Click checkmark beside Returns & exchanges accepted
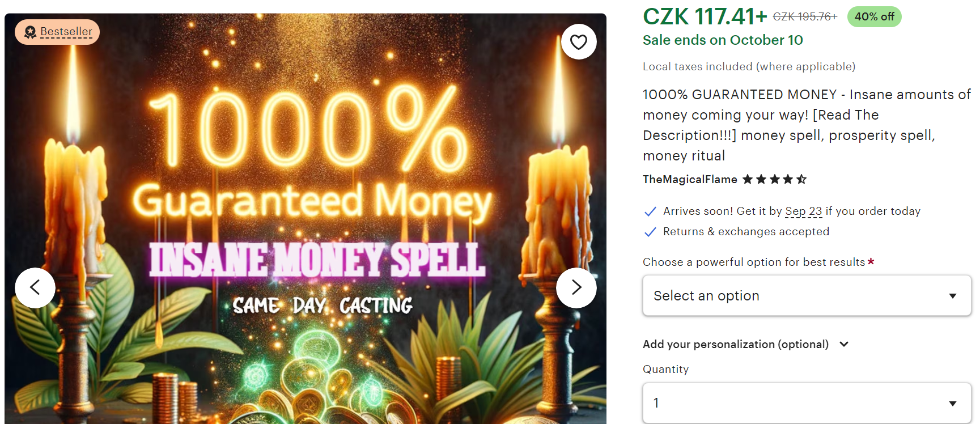Screen dimensions: 980x424 pos(650,232)
